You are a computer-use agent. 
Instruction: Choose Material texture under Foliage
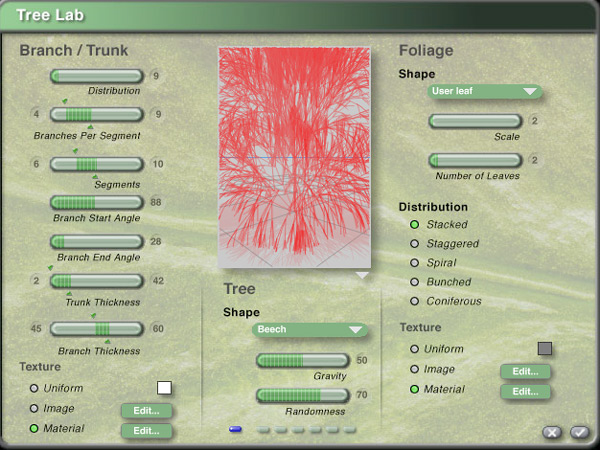(414, 390)
